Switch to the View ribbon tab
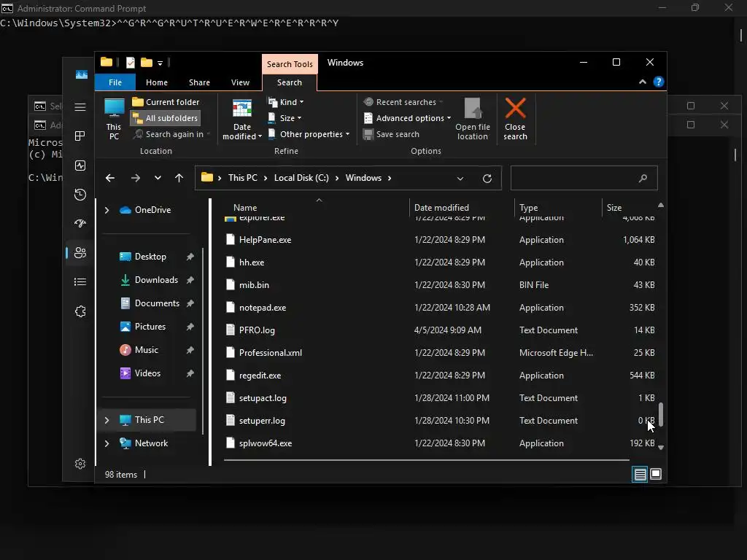 tap(240, 82)
